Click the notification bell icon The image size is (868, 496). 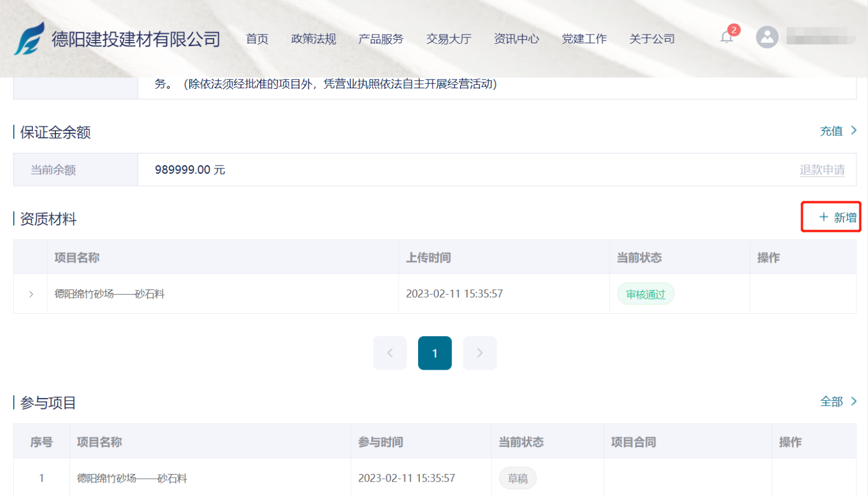click(726, 38)
